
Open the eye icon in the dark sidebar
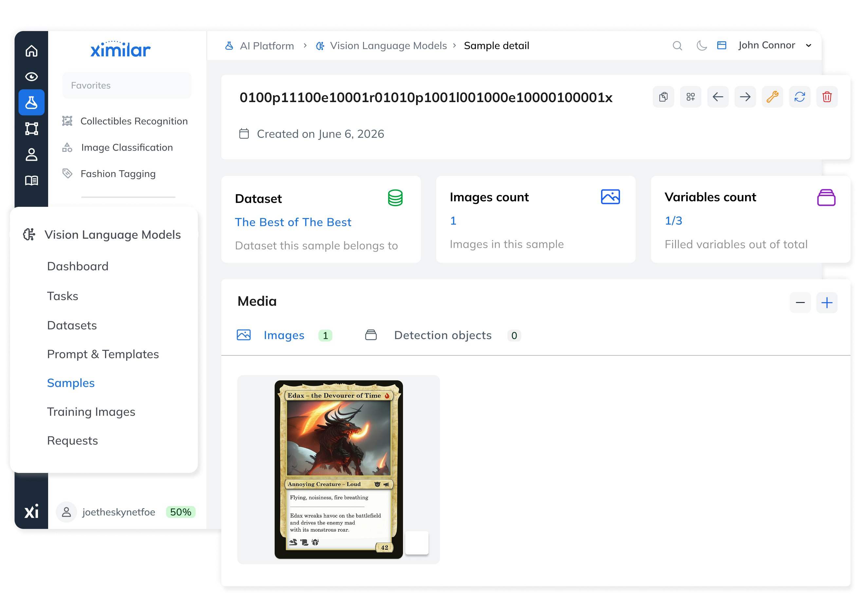pyautogui.click(x=31, y=76)
